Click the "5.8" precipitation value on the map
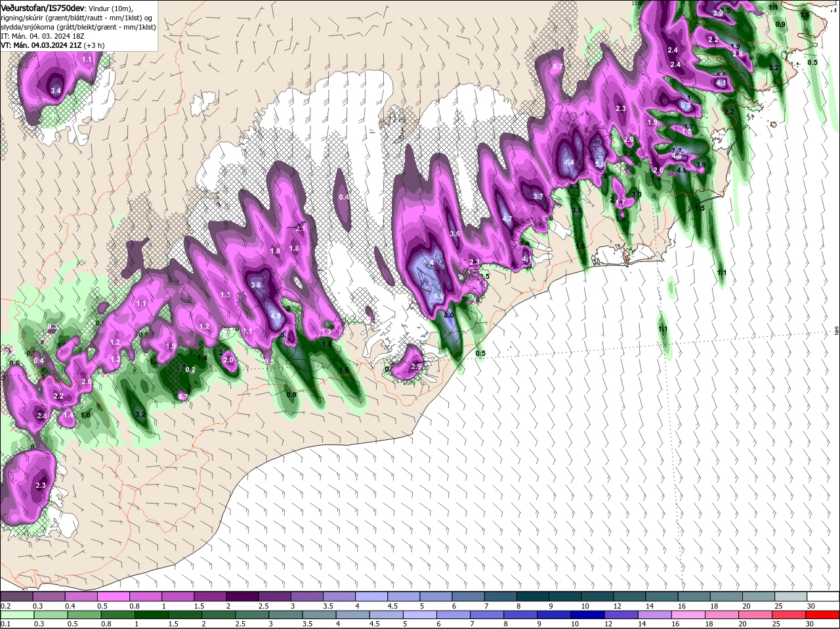The image size is (840, 629). [599, 164]
